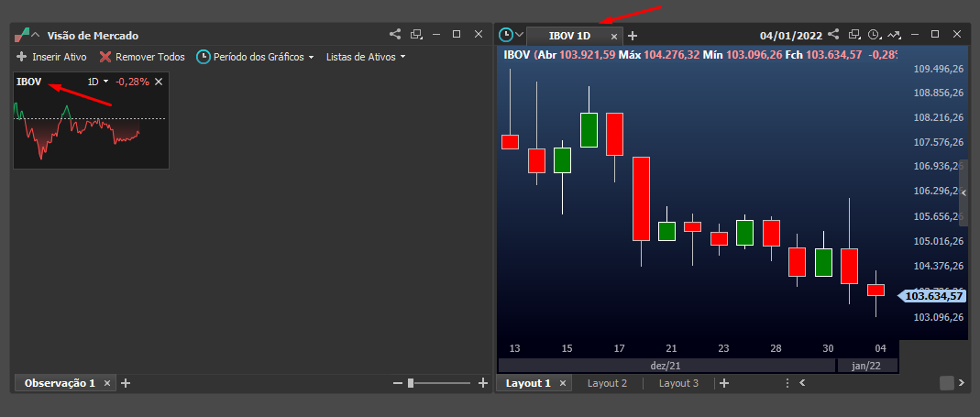Detach the chart window

coord(854,35)
